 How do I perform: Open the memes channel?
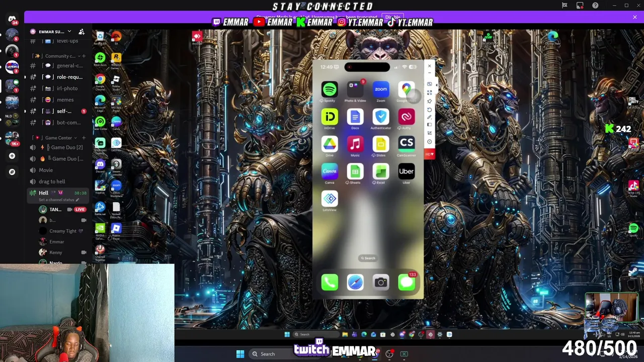click(x=59, y=100)
